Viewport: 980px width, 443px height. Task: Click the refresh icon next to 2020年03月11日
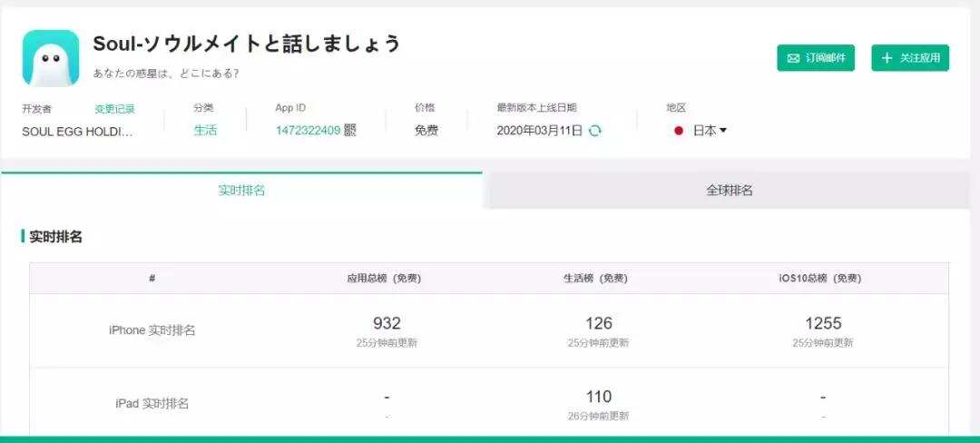pos(595,131)
